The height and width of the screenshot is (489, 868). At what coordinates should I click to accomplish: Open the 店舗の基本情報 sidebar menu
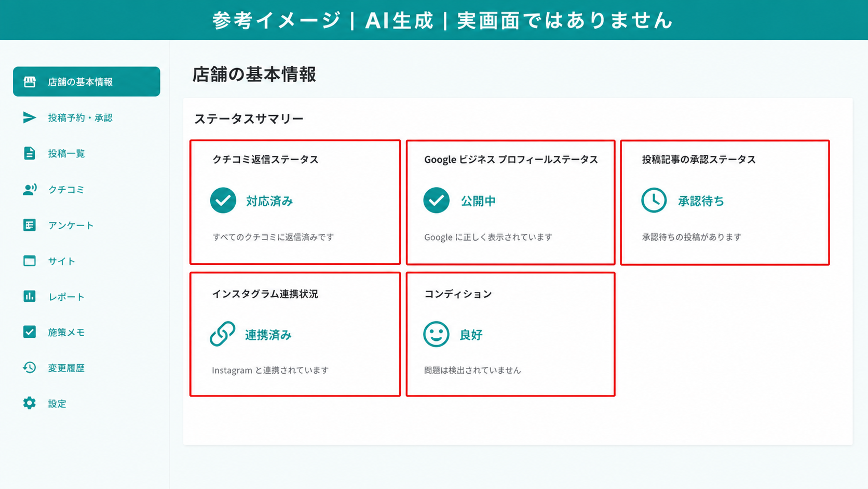(x=87, y=82)
